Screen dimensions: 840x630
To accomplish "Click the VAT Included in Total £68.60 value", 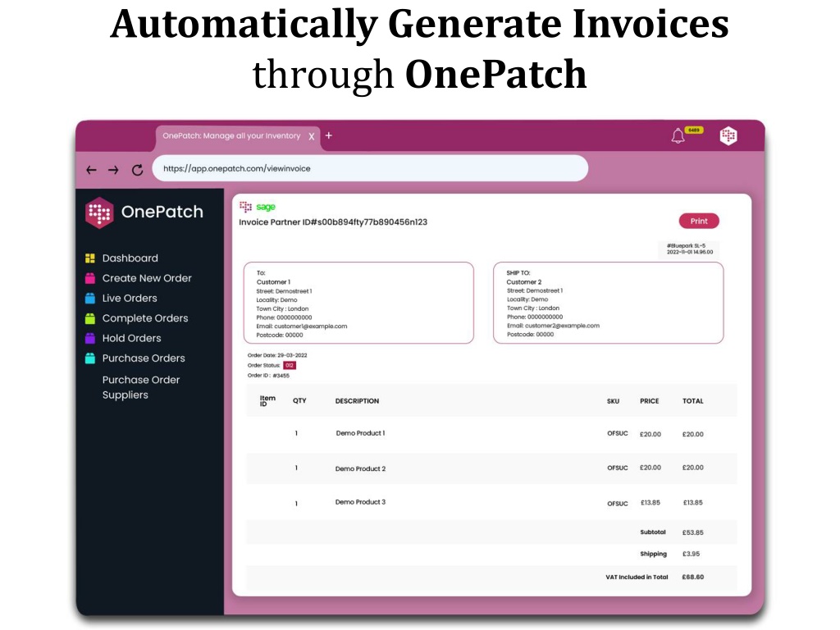I will click(692, 577).
